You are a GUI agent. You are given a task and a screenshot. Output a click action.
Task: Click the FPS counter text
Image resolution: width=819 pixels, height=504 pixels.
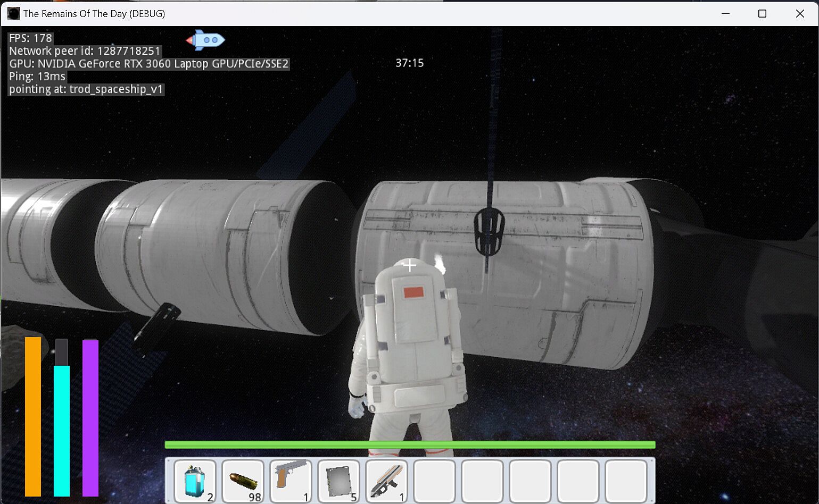pos(31,38)
